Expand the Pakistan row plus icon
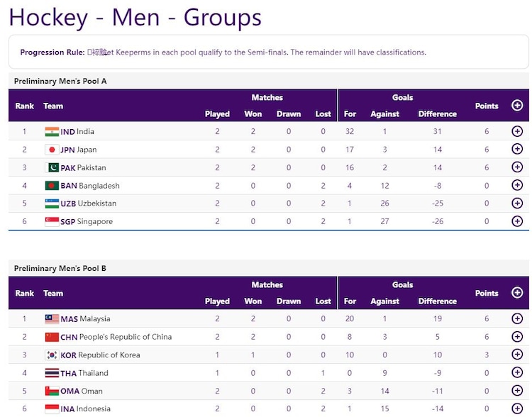The image size is (532, 417). [517, 167]
